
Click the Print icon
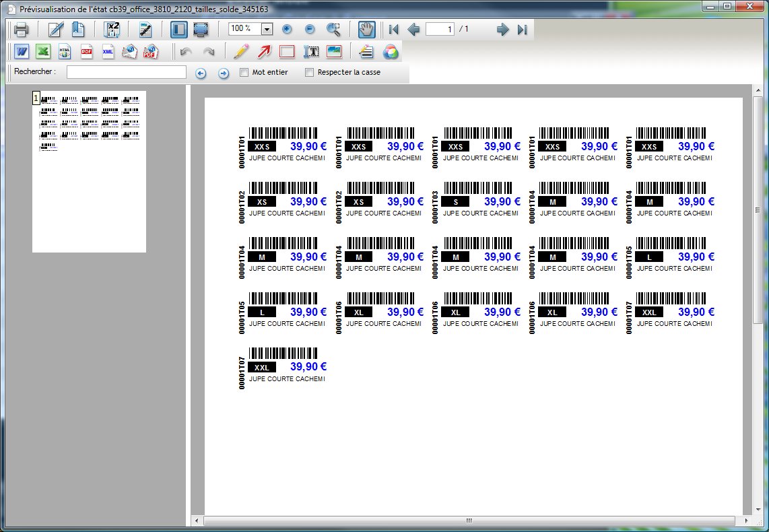(x=21, y=30)
